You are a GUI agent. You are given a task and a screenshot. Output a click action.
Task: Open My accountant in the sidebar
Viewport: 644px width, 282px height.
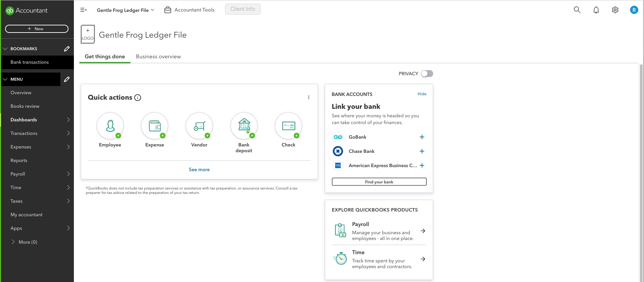[26, 215]
